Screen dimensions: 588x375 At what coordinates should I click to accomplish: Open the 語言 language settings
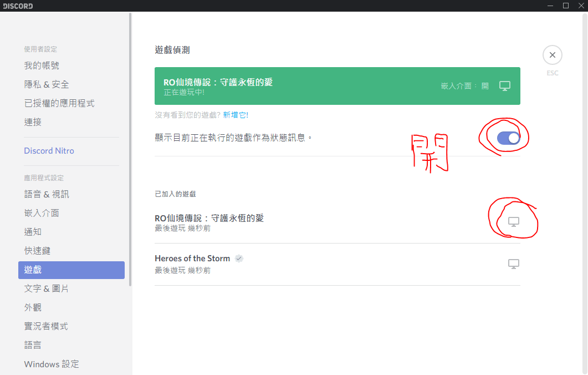[33, 344]
